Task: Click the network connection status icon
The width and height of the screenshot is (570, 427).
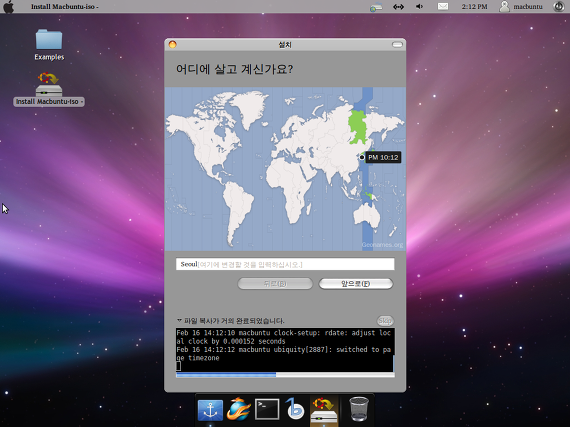Action: click(376, 7)
